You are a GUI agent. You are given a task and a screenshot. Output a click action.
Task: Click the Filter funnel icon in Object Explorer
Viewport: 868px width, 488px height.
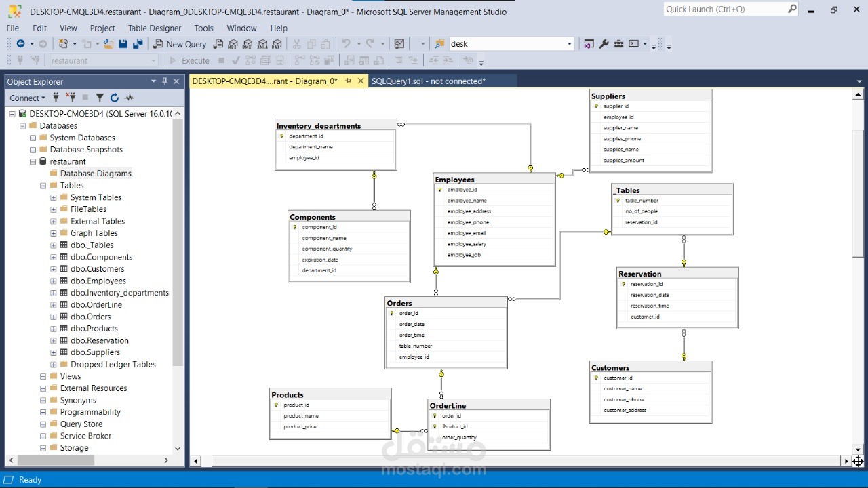100,98
